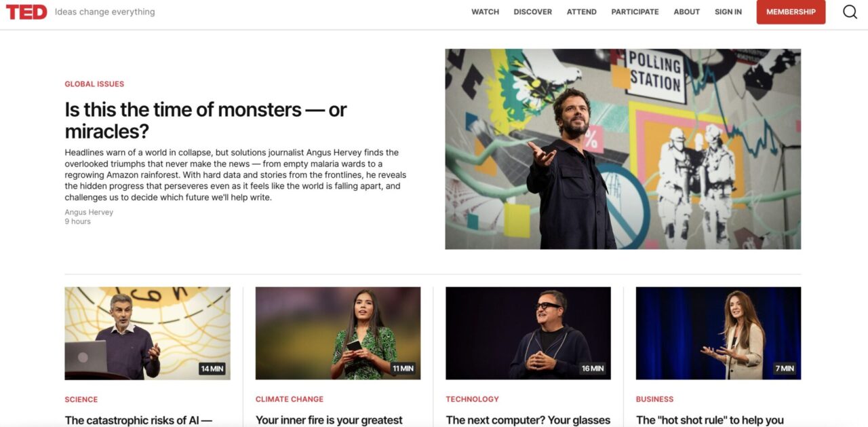Open the 11 MIN climate talk thumbnail
The height and width of the screenshot is (427, 868).
click(x=338, y=333)
